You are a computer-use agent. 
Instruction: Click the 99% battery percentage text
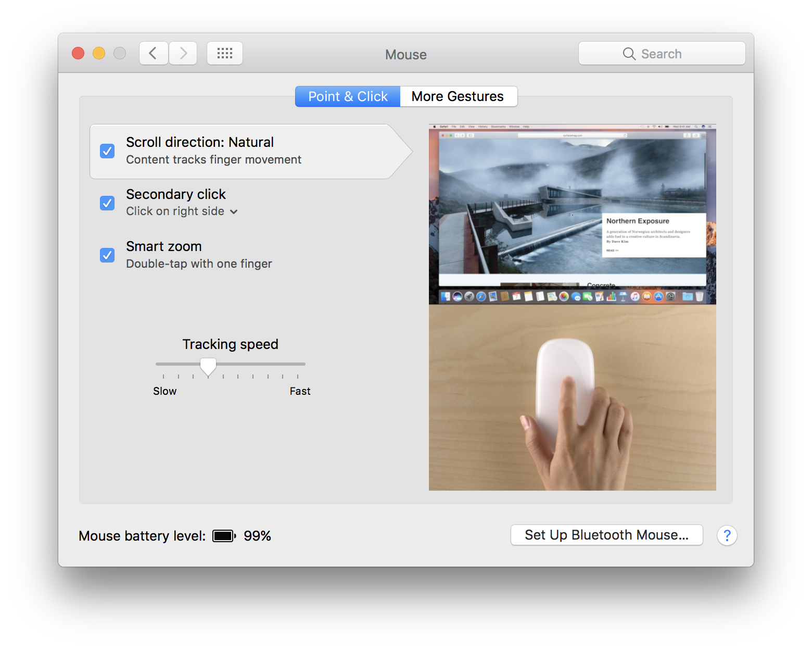click(257, 536)
